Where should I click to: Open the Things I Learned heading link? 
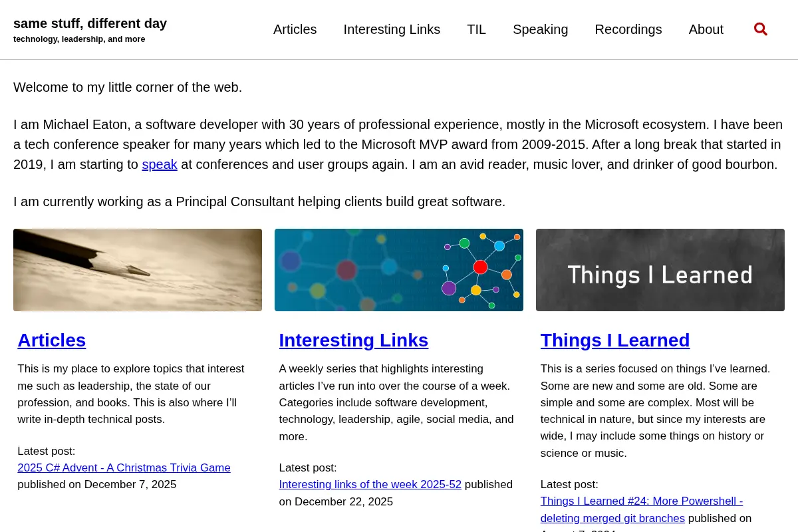click(615, 340)
